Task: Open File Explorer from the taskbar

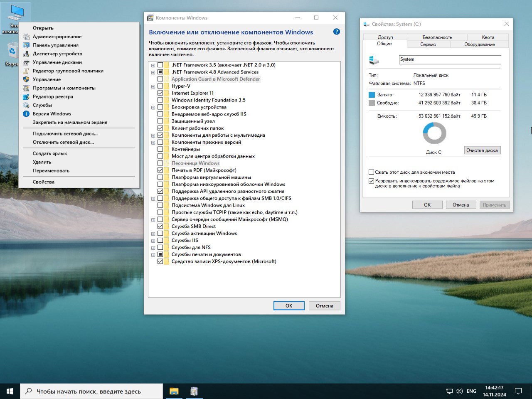Action: (174, 391)
